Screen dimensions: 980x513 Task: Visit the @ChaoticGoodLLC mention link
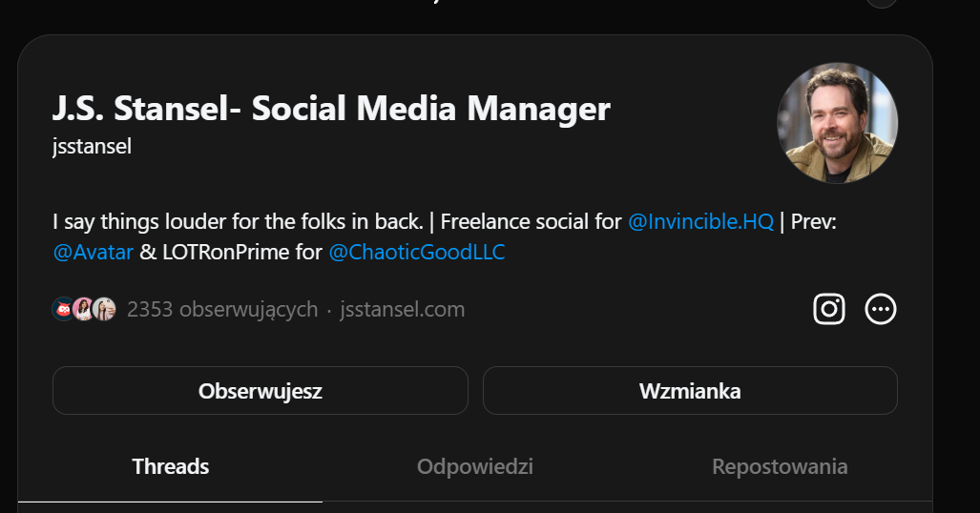(x=416, y=253)
